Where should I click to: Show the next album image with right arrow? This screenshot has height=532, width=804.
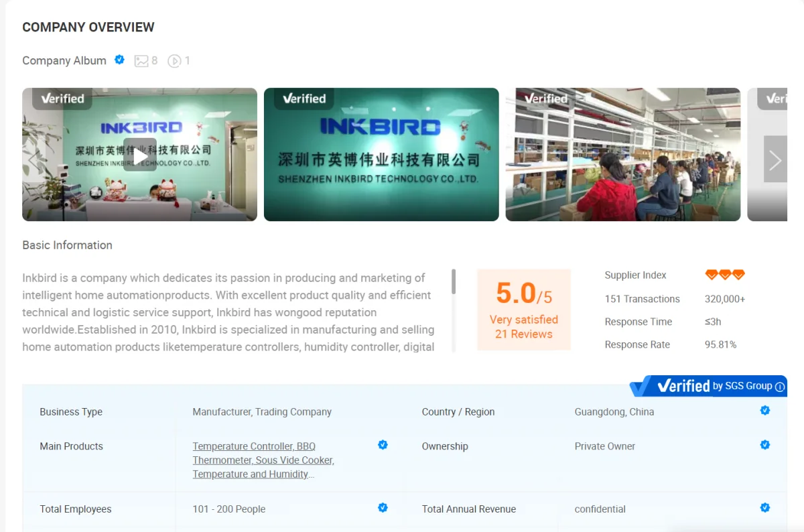coord(775,159)
